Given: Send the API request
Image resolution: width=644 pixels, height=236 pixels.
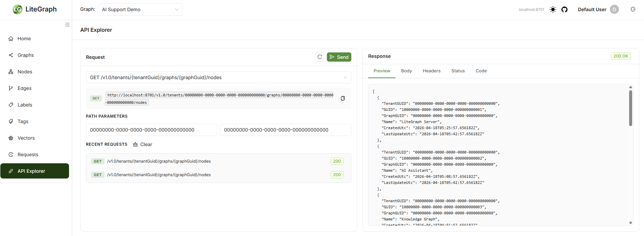Looking at the screenshot, I should click(339, 57).
